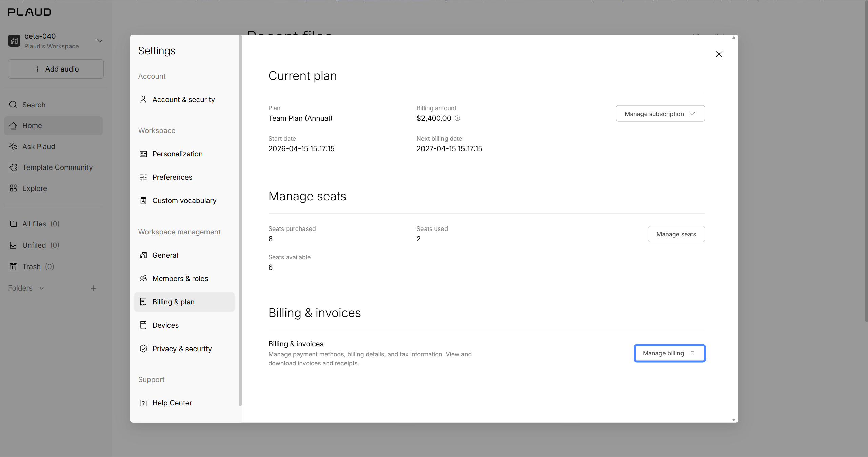Screen dimensions: 868x457
Task: Click the Manage billing button
Action: coord(670,353)
